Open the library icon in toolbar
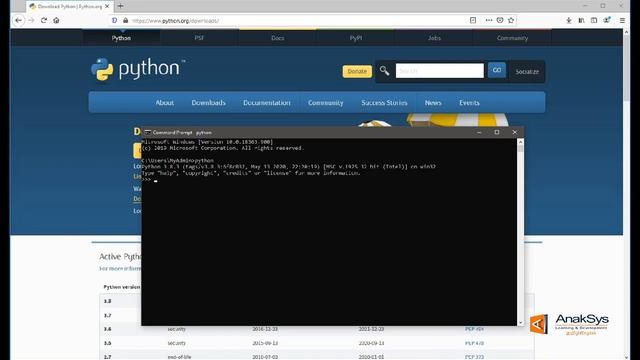Viewport: 640px width, 360px height. tap(581, 20)
